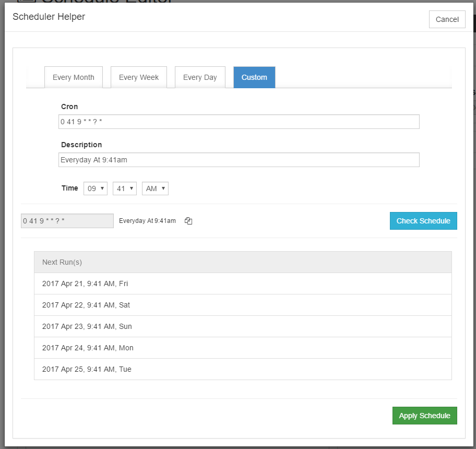Click into the Cron expression field
This screenshot has height=449, width=476.
[x=239, y=122]
